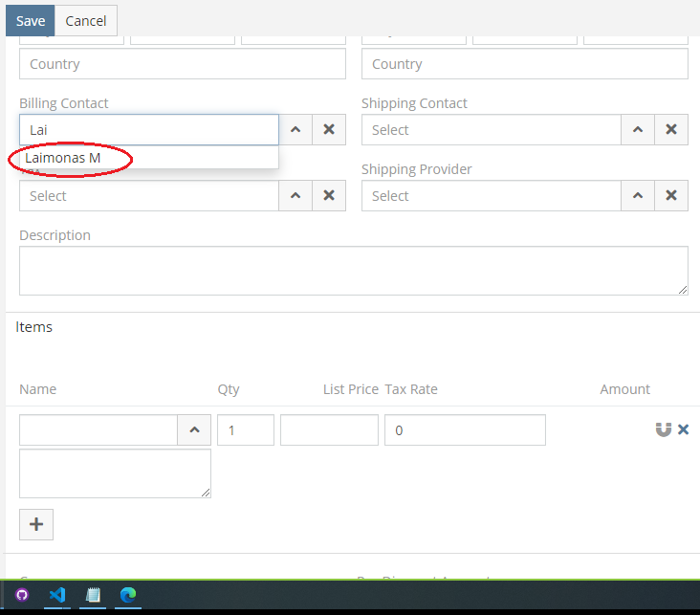Expand the Shipping Contact dropdown chevron
The height and width of the screenshot is (615, 700).
(638, 130)
